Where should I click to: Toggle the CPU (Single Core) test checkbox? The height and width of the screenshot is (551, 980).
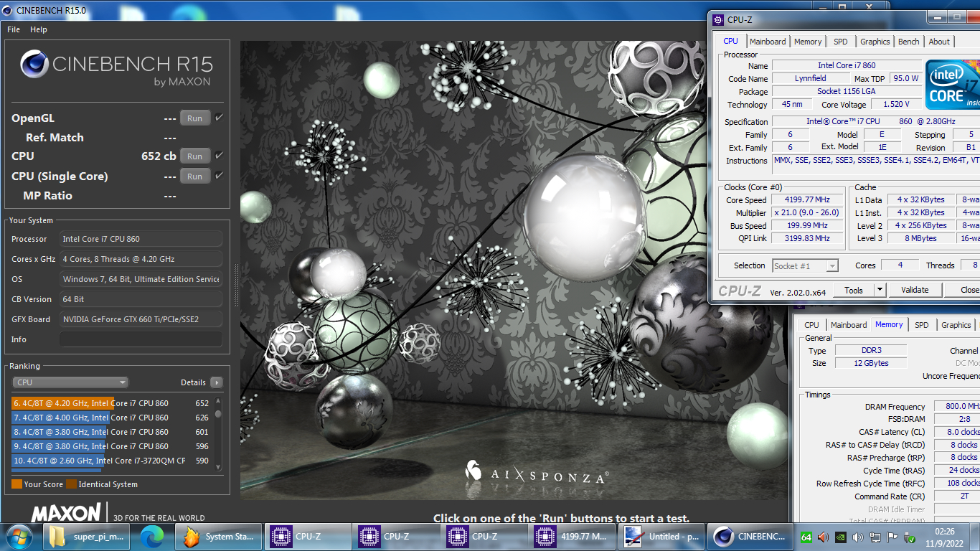click(219, 176)
